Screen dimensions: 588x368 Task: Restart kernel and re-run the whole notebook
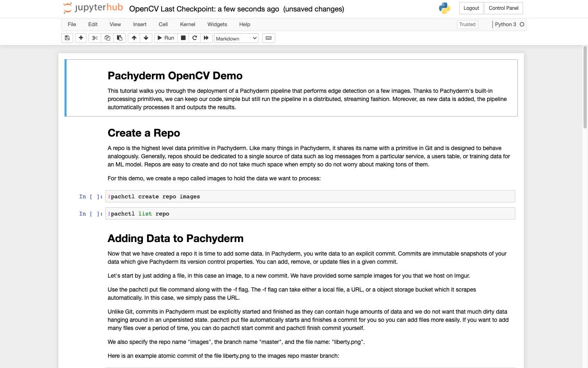click(x=206, y=38)
